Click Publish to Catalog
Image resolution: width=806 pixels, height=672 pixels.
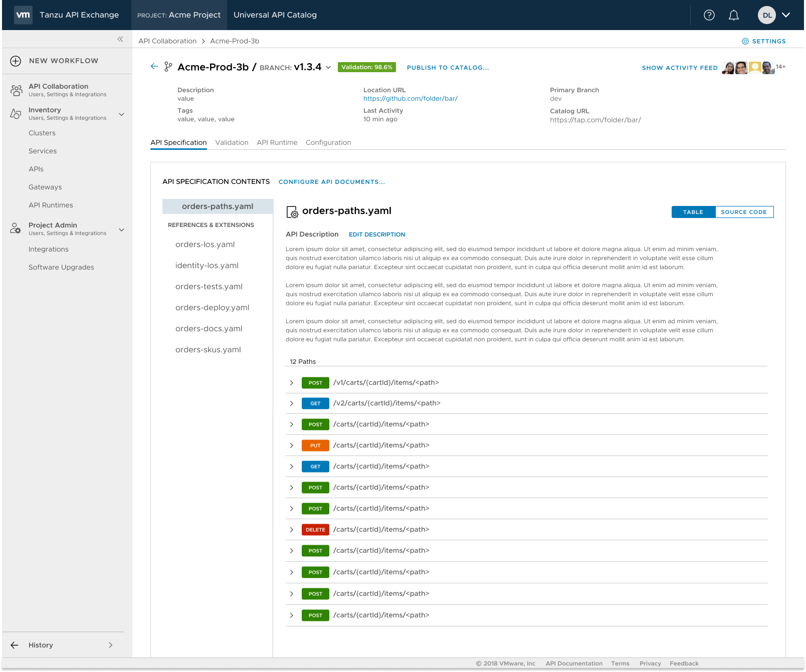click(x=448, y=68)
